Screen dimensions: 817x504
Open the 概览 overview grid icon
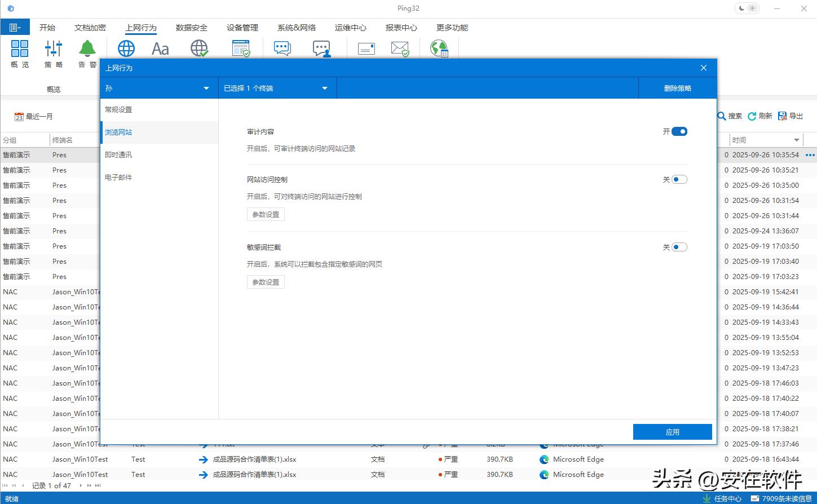tap(20, 49)
